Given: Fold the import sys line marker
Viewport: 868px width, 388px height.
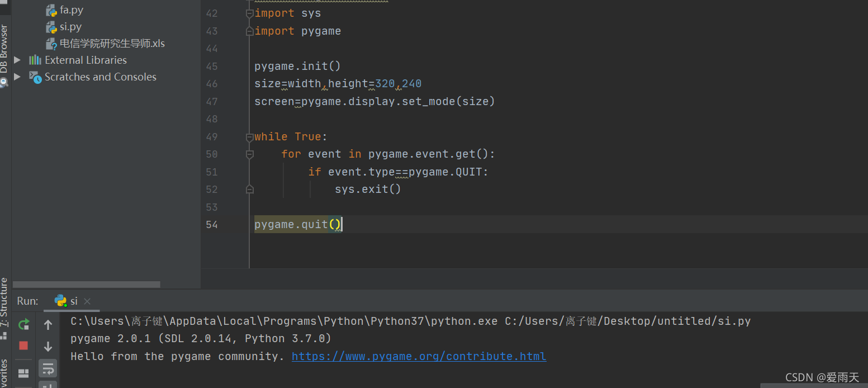Looking at the screenshot, I should click(x=250, y=13).
